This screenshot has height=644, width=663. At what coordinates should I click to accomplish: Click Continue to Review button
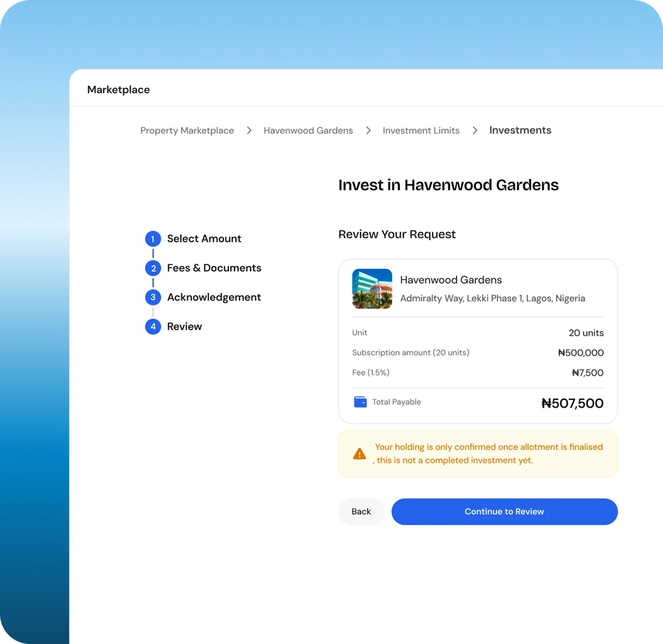pos(504,511)
